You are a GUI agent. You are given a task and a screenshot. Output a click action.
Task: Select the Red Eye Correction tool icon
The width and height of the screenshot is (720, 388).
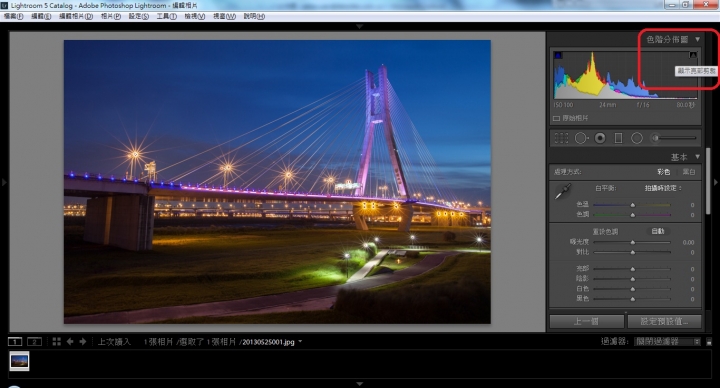pyautogui.click(x=600, y=138)
